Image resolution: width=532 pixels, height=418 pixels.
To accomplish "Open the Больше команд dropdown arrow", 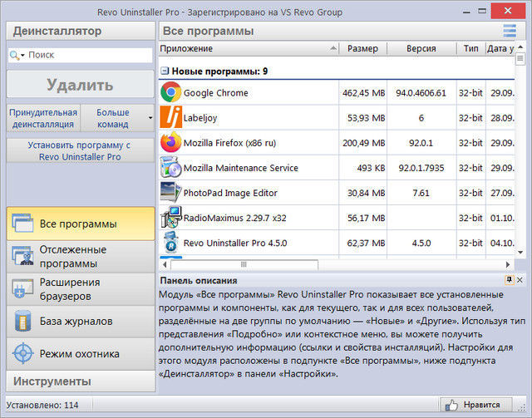I will 150,118.
